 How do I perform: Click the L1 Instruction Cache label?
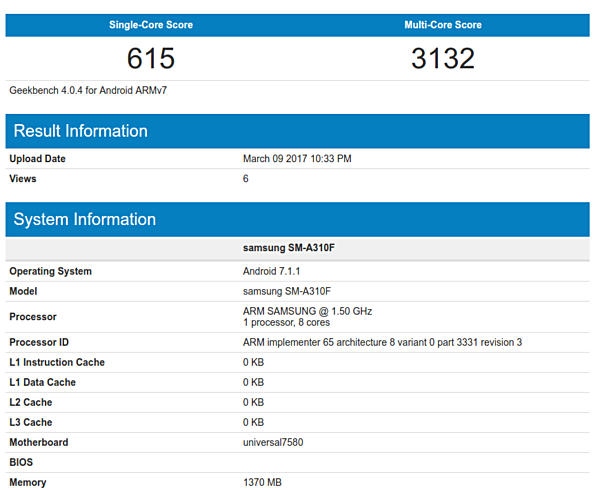(x=57, y=362)
